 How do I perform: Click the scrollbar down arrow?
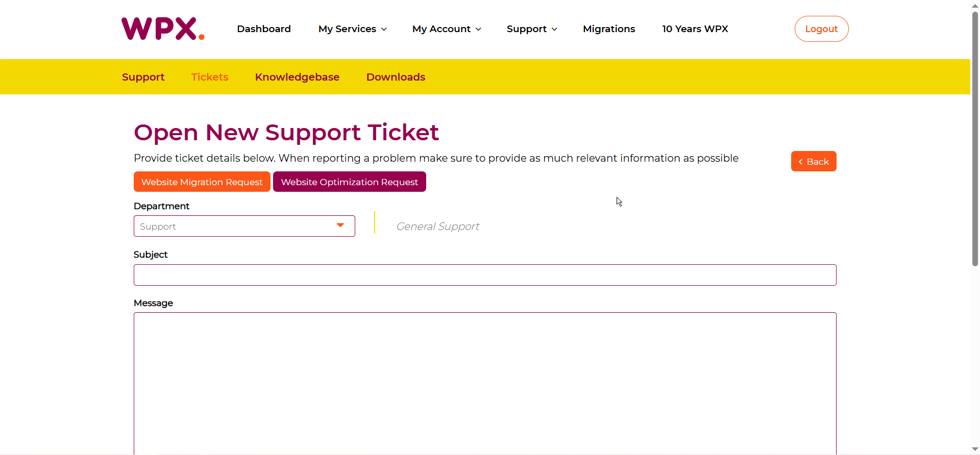pos(975,449)
